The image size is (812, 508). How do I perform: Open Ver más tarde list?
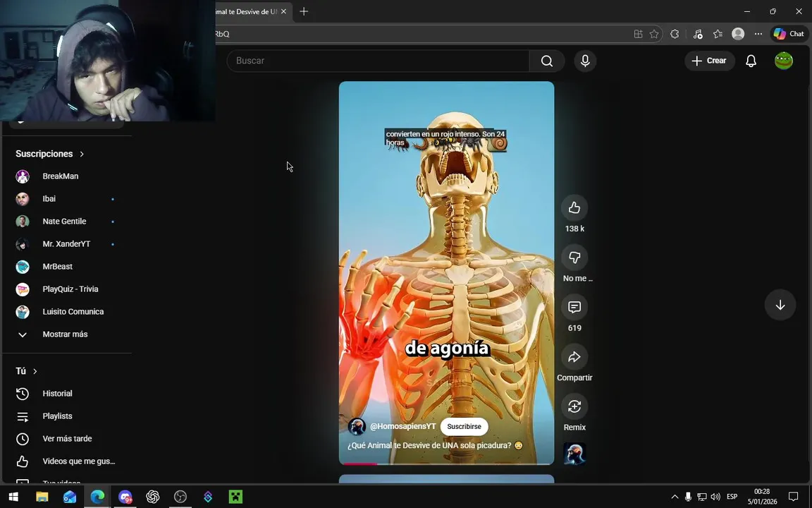(x=66, y=439)
